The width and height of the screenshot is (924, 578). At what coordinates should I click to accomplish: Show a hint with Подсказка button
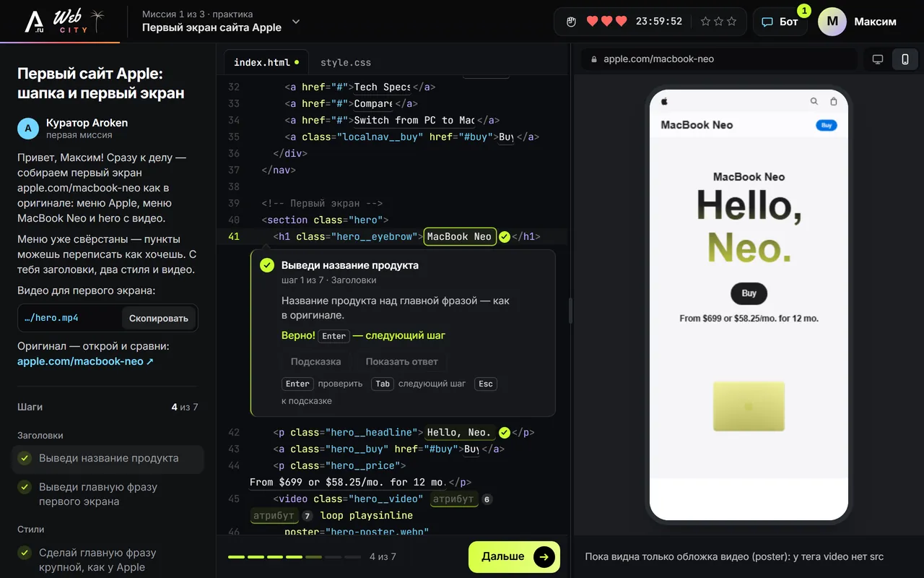coord(315,361)
